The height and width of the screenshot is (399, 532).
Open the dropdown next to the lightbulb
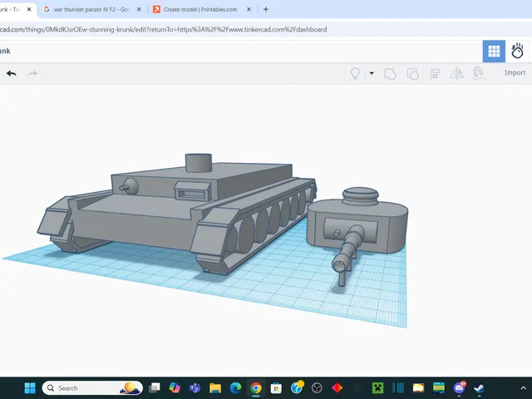[372, 73]
